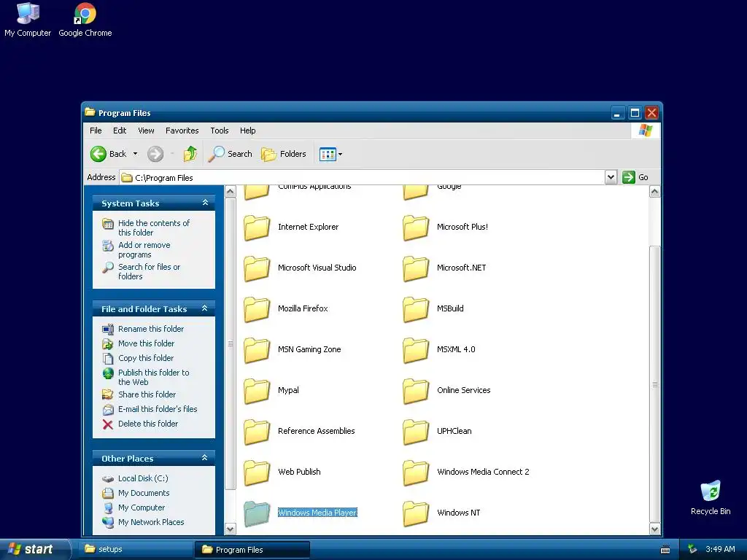This screenshot has width=747, height=560.
Task: Open the Help menu
Action: point(247,131)
